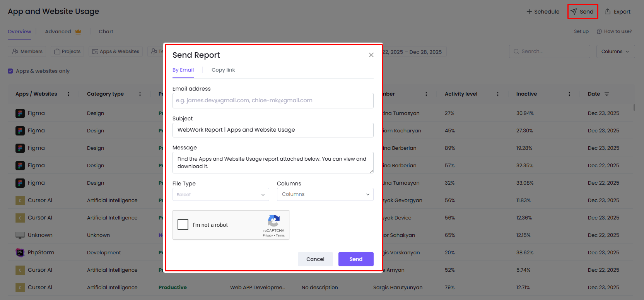Open kebab menu on Category type column
644x300 pixels.
(x=140, y=94)
